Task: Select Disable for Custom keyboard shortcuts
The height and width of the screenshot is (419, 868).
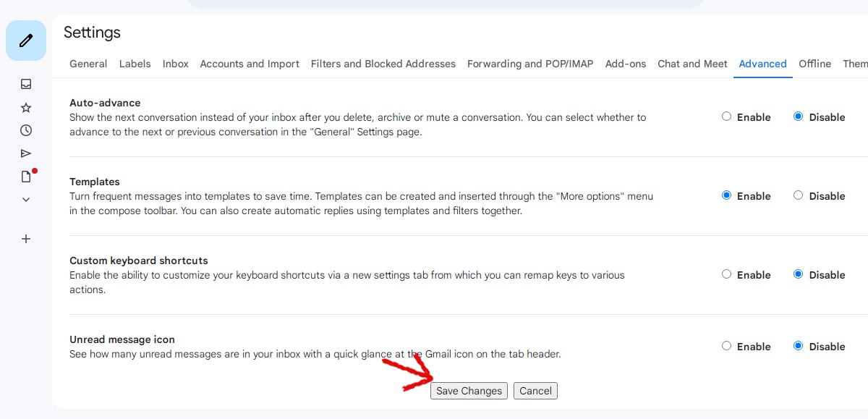Action: (x=798, y=274)
